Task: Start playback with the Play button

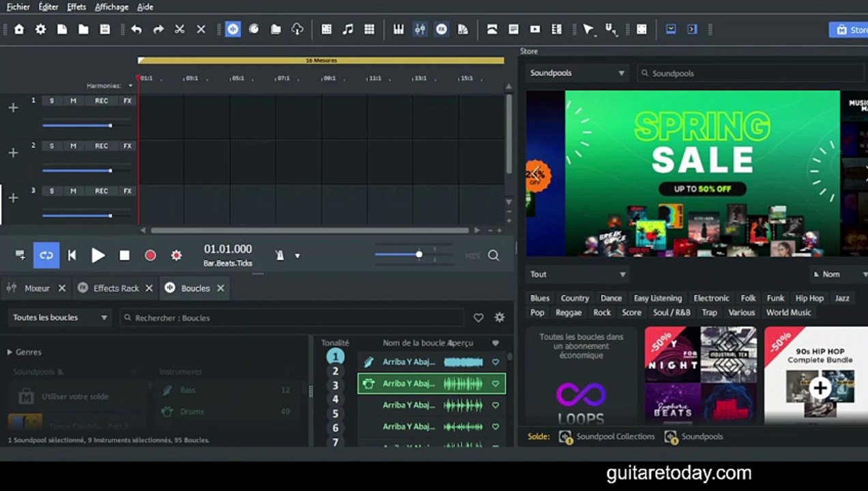Action: pyautogui.click(x=98, y=255)
